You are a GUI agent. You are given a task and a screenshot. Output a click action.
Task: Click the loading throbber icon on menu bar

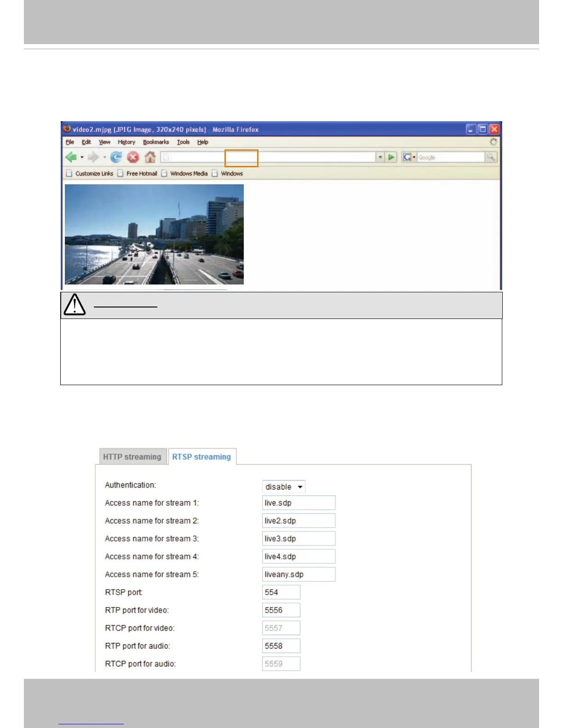click(x=494, y=142)
